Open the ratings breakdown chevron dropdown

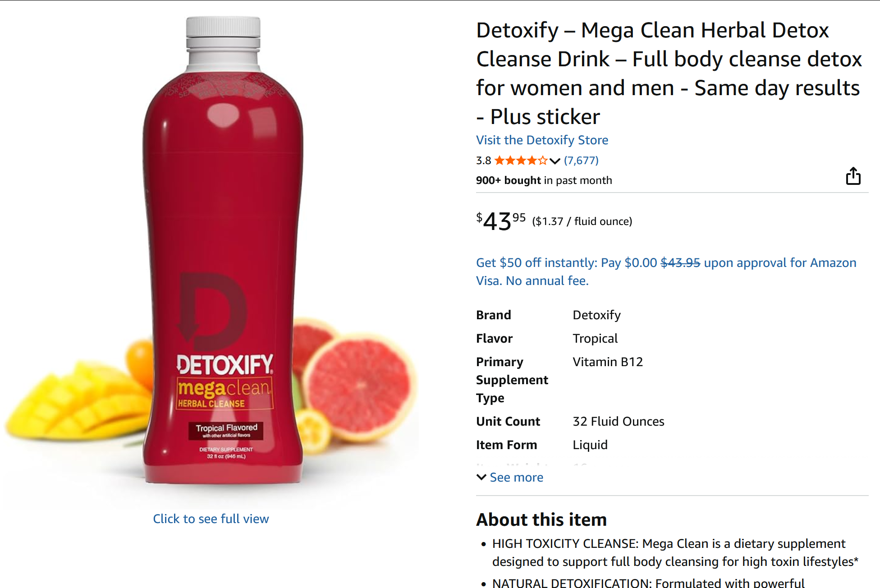click(555, 161)
